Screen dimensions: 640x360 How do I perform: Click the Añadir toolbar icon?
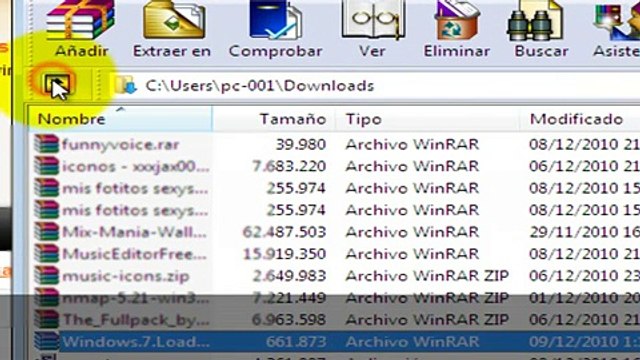[81, 20]
